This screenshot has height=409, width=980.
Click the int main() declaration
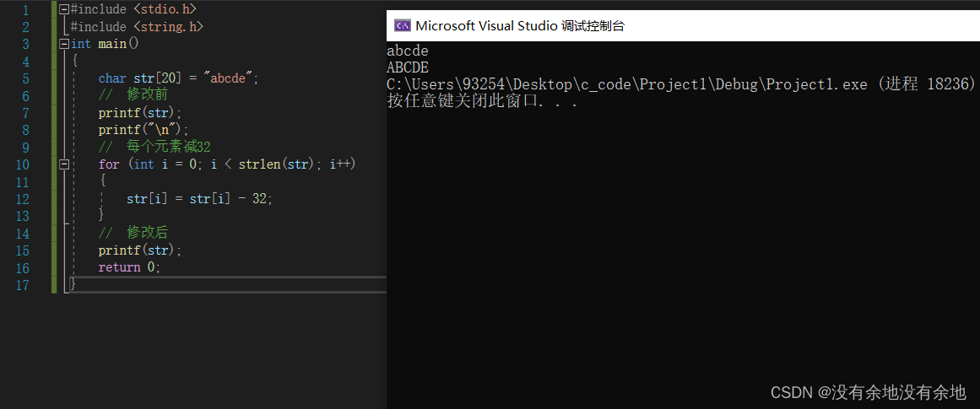tap(105, 45)
